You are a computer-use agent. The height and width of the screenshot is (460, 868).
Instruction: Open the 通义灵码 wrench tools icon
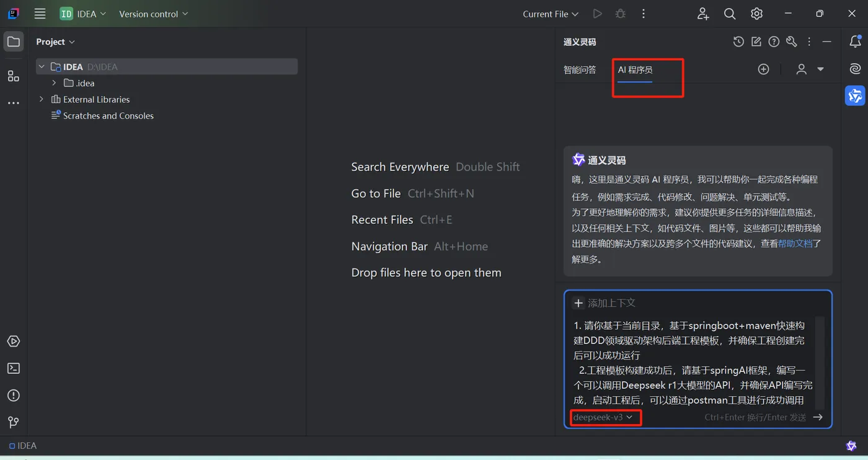click(791, 42)
